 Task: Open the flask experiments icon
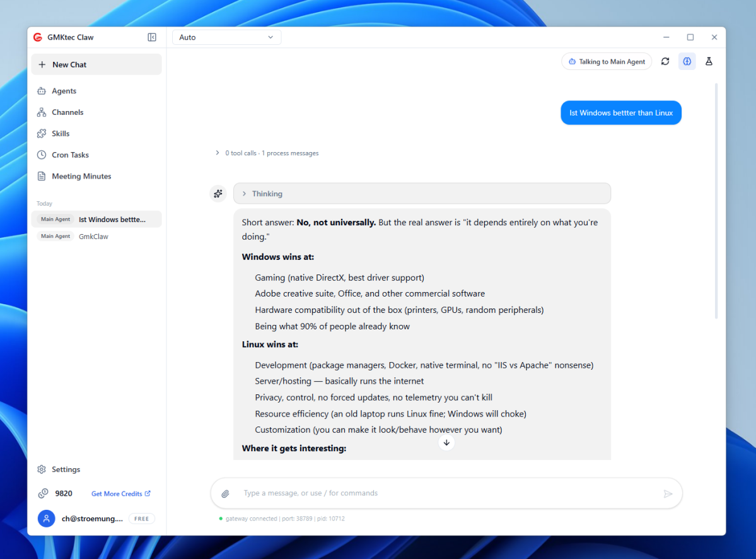(x=709, y=61)
